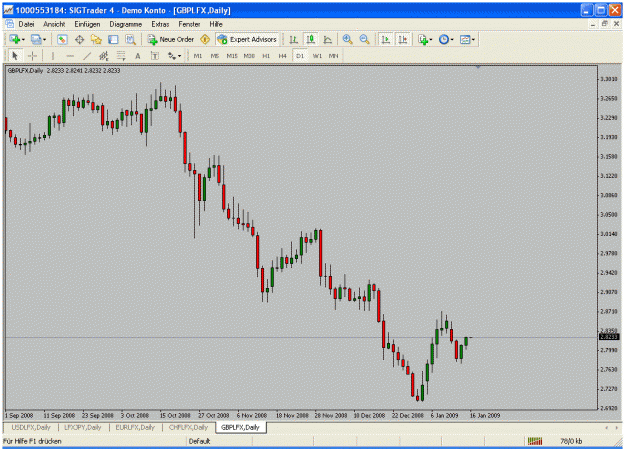Toggle the chart shift icon
The width and height of the screenshot is (625, 449).
coord(403,39)
